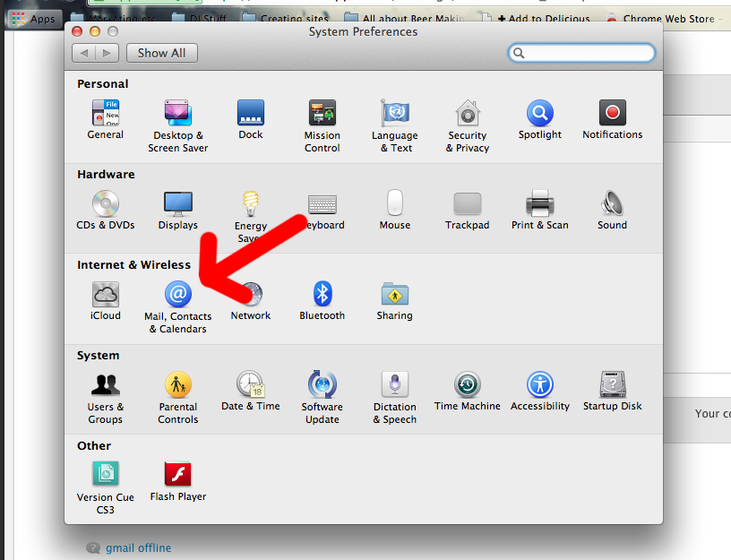Image resolution: width=731 pixels, height=560 pixels.
Task: Close the System Preferences window
Action: click(x=77, y=31)
